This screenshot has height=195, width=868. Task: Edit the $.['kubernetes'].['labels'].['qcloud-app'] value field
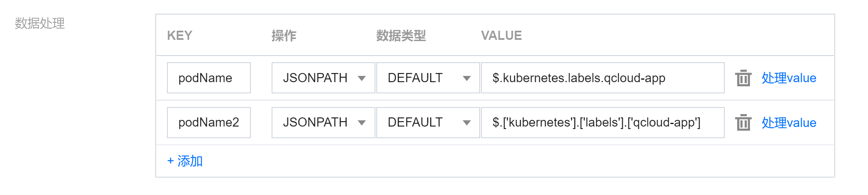click(602, 122)
